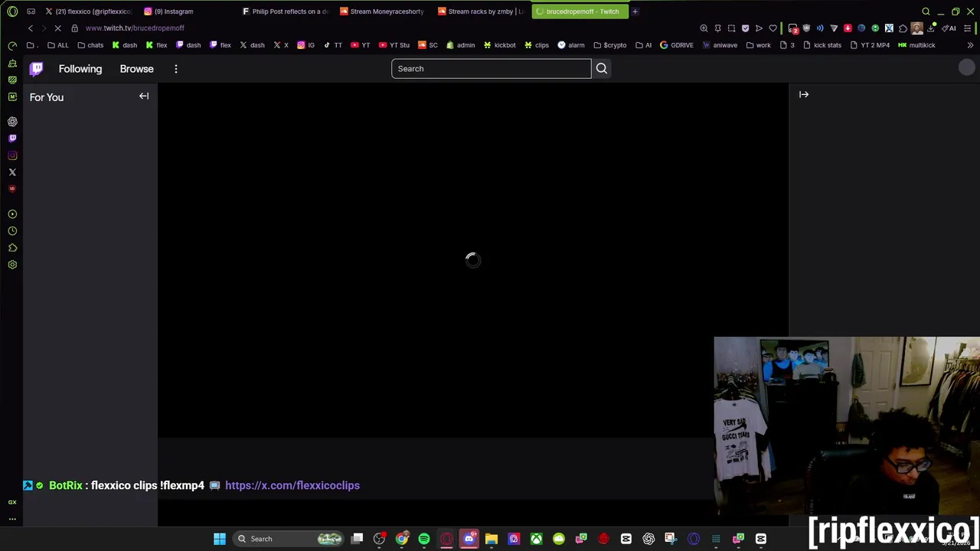Click the magnifier search button
Viewport: 980px width, 551px height.
pyautogui.click(x=602, y=69)
